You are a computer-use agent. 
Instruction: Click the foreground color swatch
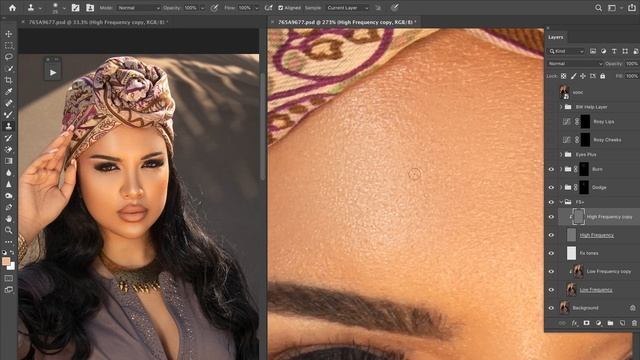pyautogui.click(x=6, y=261)
